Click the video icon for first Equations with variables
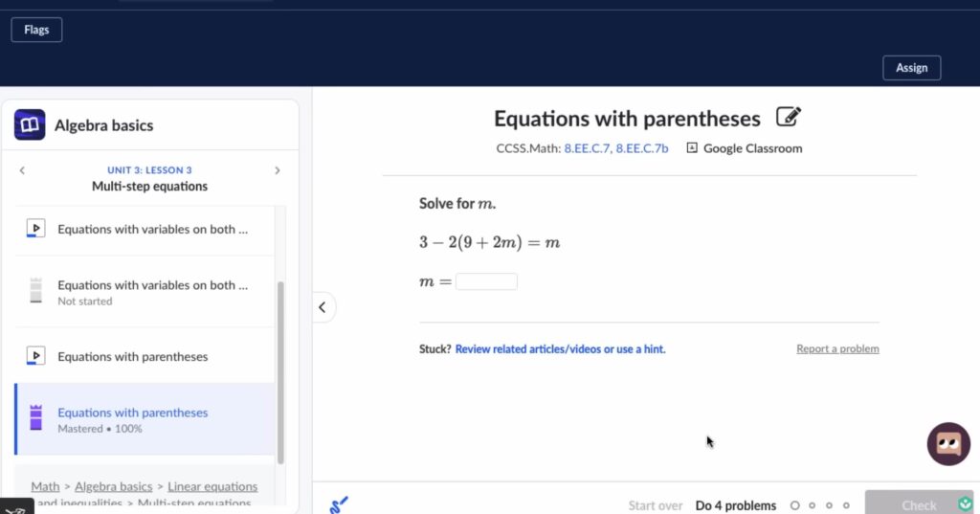Screen dimensions: 980x514 click(x=35, y=228)
